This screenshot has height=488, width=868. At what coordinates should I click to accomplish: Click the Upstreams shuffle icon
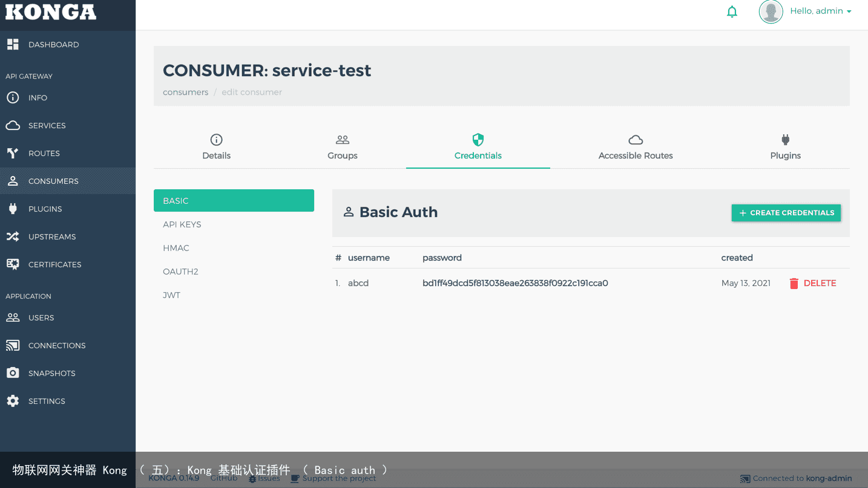pyautogui.click(x=13, y=236)
